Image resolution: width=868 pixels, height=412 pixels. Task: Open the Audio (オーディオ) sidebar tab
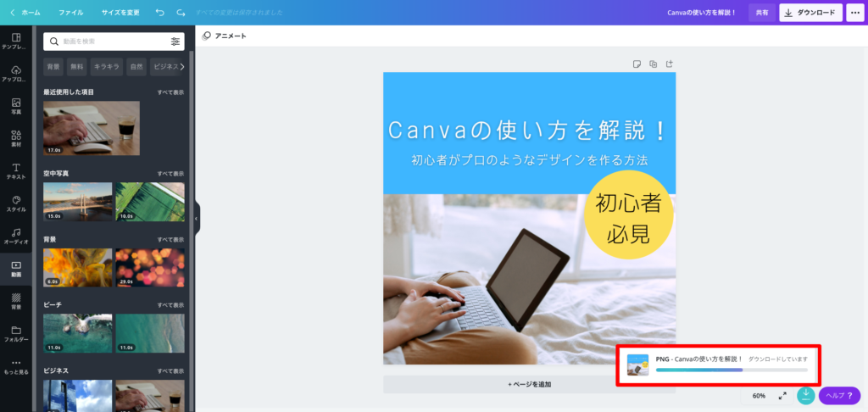click(x=16, y=237)
